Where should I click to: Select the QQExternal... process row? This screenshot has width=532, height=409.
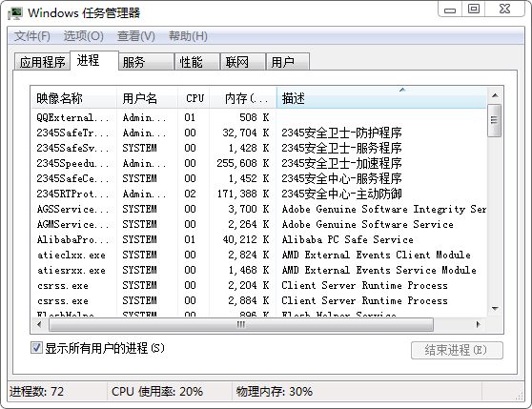259,117
